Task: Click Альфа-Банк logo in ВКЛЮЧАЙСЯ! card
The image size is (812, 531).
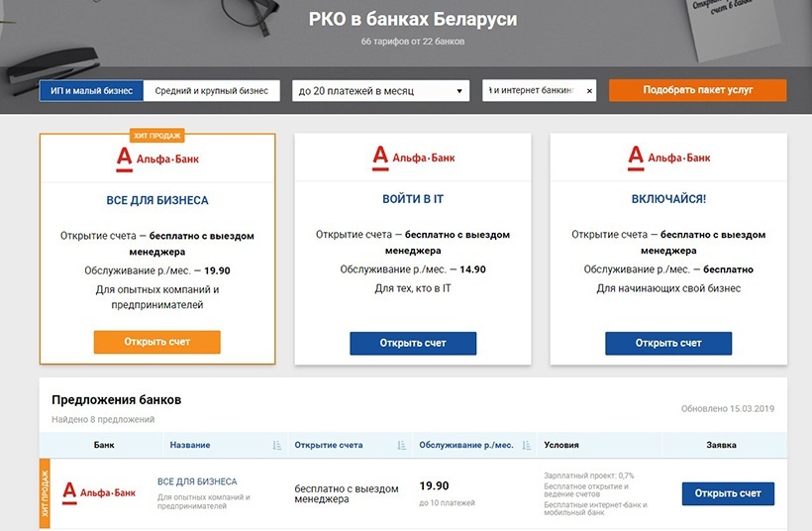Action: click(668, 156)
